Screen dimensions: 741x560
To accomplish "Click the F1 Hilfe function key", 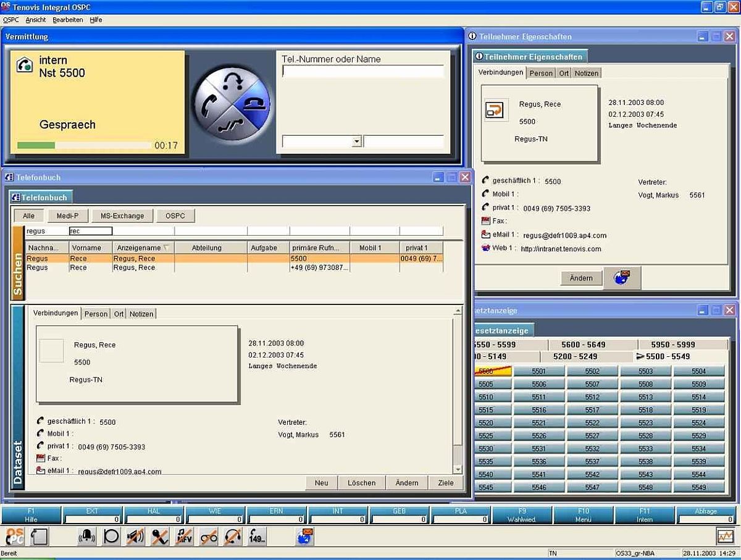I will (x=31, y=515).
